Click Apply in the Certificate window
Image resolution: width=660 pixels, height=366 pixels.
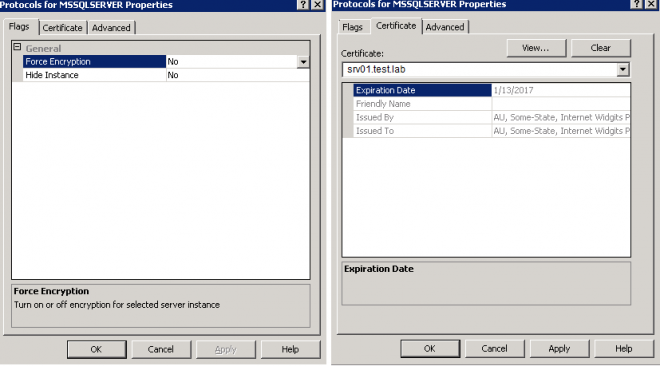tap(559, 348)
